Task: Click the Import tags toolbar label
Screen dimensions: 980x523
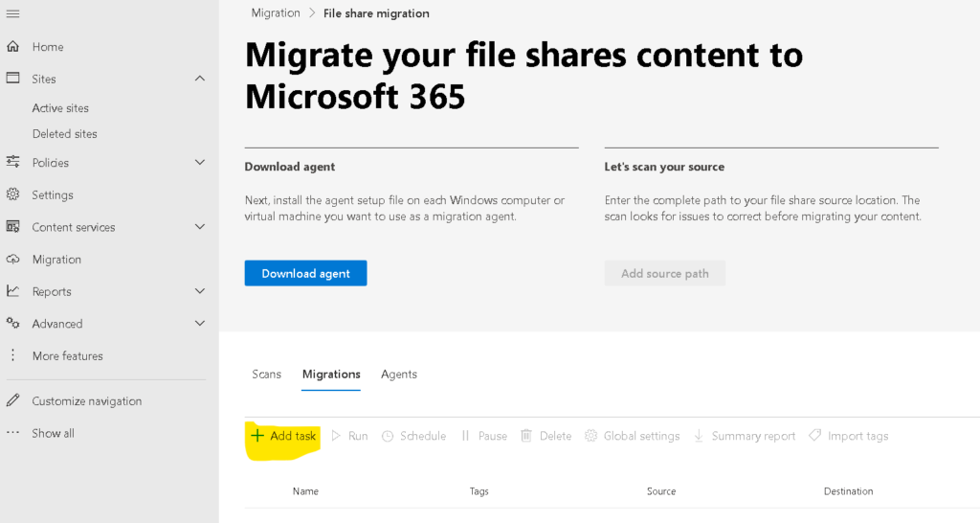Action: click(x=858, y=436)
